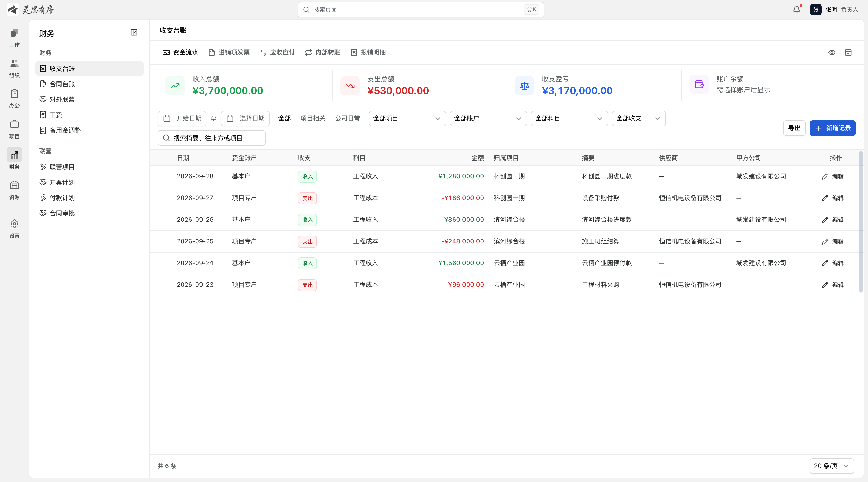Focus the 搜索摘要、往来方或项目 search box
Image resolution: width=868 pixels, height=482 pixels.
coord(212,138)
